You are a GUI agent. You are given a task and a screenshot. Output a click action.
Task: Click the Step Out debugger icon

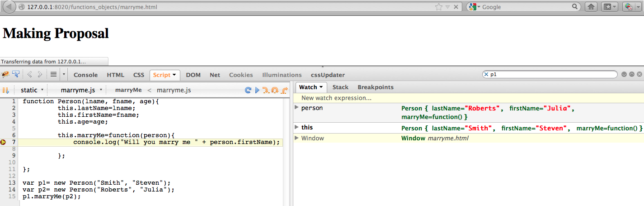(x=284, y=90)
